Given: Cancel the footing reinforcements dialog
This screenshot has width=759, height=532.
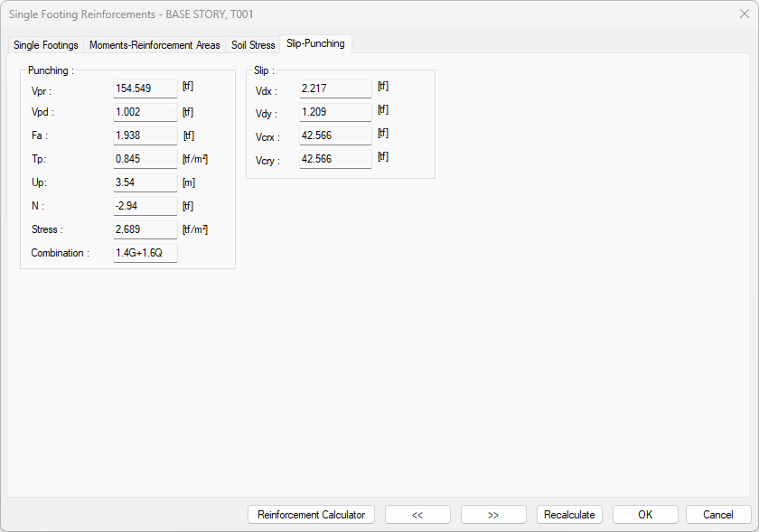Looking at the screenshot, I should (x=718, y=515).
